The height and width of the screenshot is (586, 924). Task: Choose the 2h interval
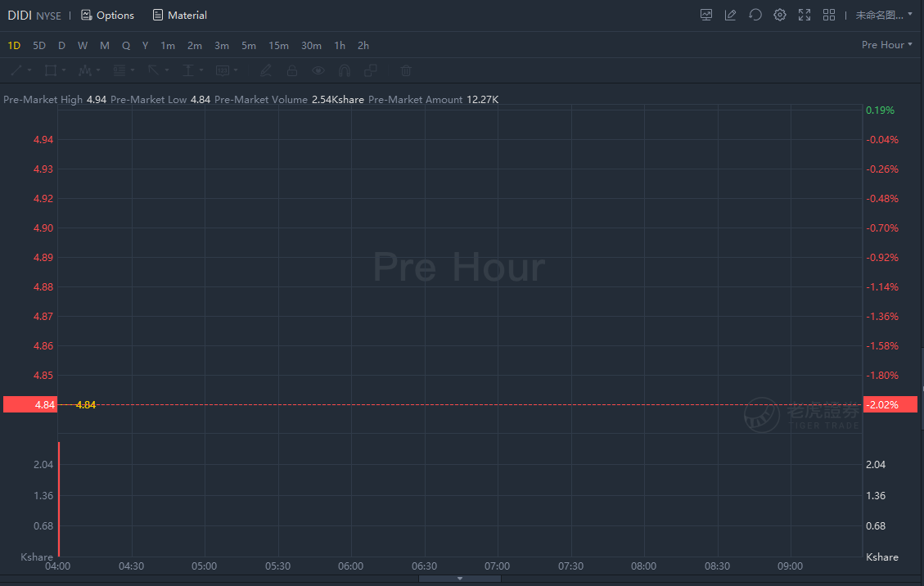[363, 45]
